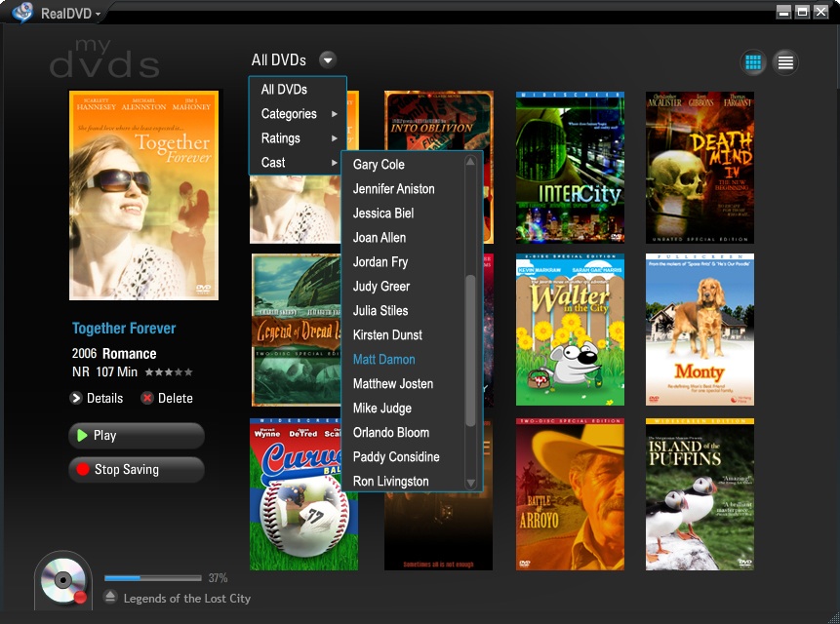Screen dimensions: 840x624
Task: Select the Walter in the City cover
Action: (570, 330)
